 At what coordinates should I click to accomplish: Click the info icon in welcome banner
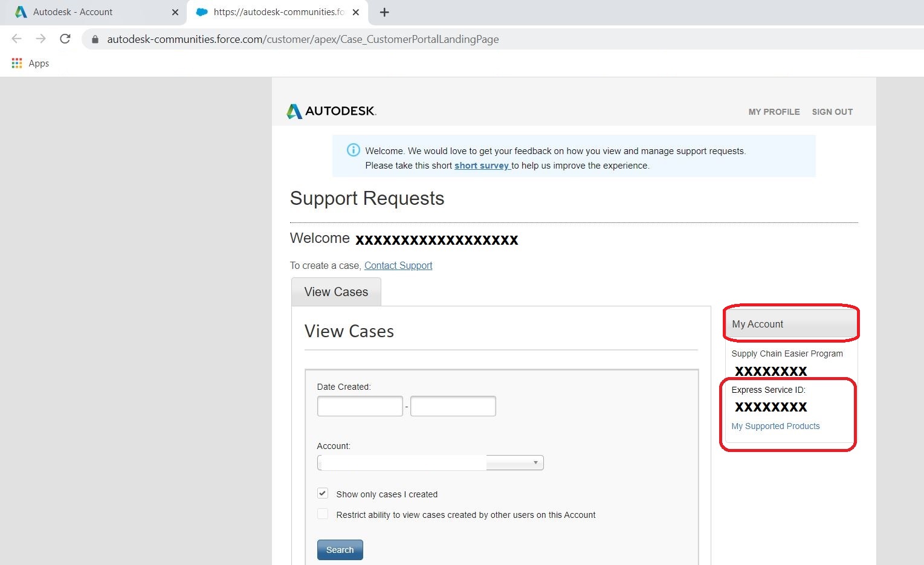(x=353, y=150)
